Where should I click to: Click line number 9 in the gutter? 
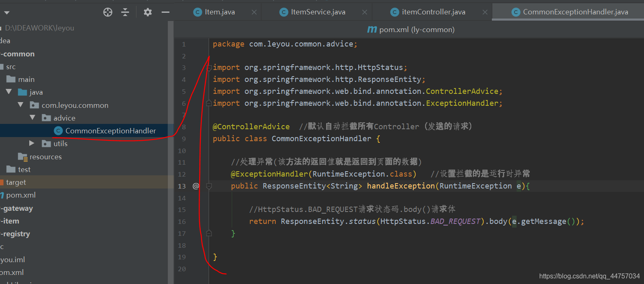pos(183,139)
